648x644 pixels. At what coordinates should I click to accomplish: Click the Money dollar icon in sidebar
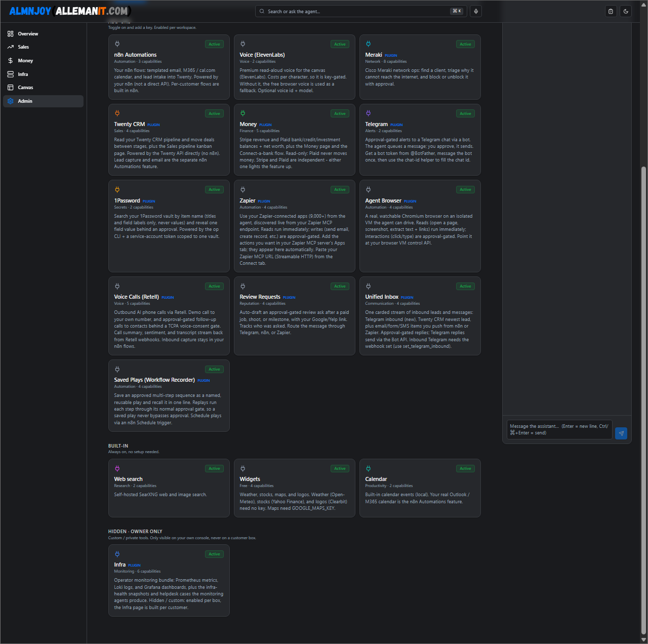click(11, 61)
